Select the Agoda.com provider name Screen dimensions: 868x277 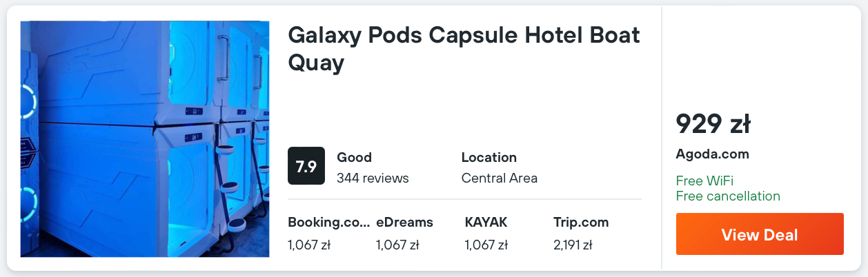(712, 154)
